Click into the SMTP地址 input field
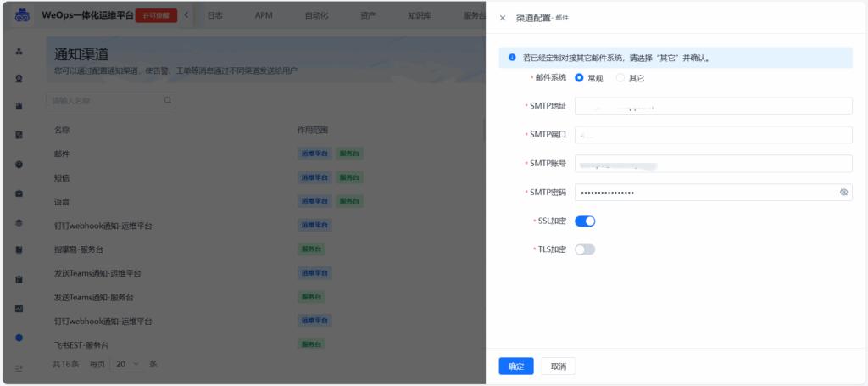This screenshot has height=386, width=868. click(713, 106)
